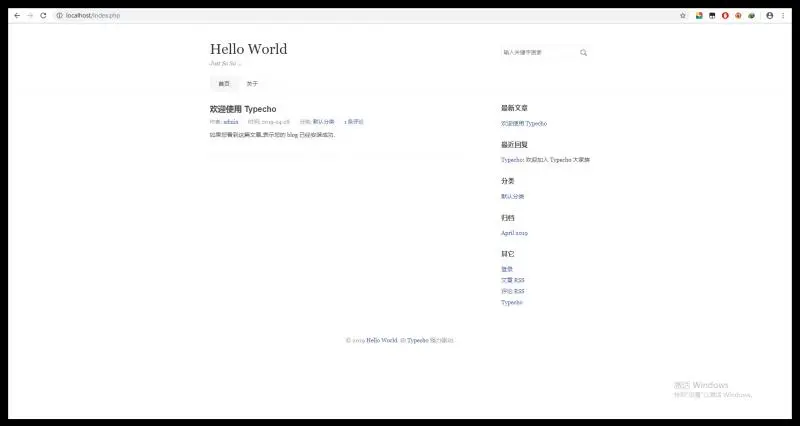Click the 分类 sidebar heading
The width and height of the screenshot is (800, 426).
(x=508, y=181)
